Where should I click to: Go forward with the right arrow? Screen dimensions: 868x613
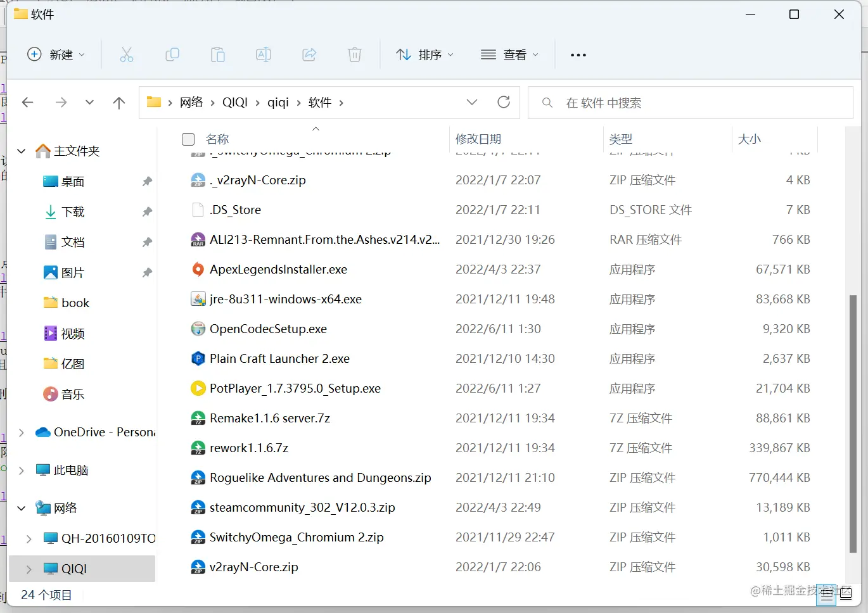(x=61, y=102)
